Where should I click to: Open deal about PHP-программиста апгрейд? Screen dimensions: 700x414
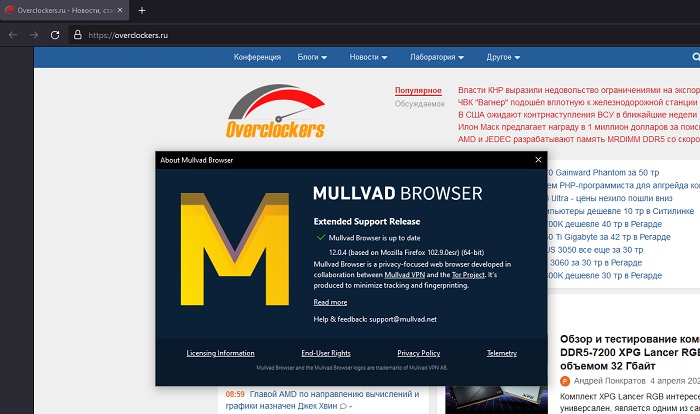coord(624,185)
